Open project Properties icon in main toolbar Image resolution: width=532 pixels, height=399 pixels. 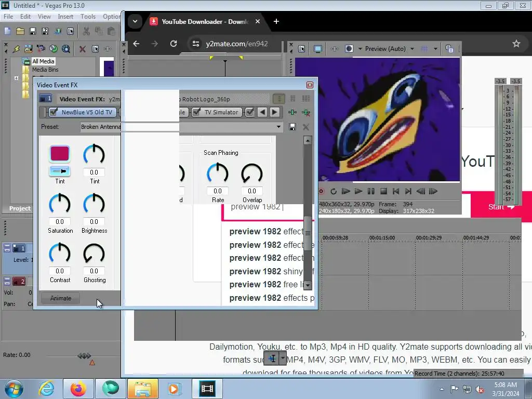click(x=70, y=31)
